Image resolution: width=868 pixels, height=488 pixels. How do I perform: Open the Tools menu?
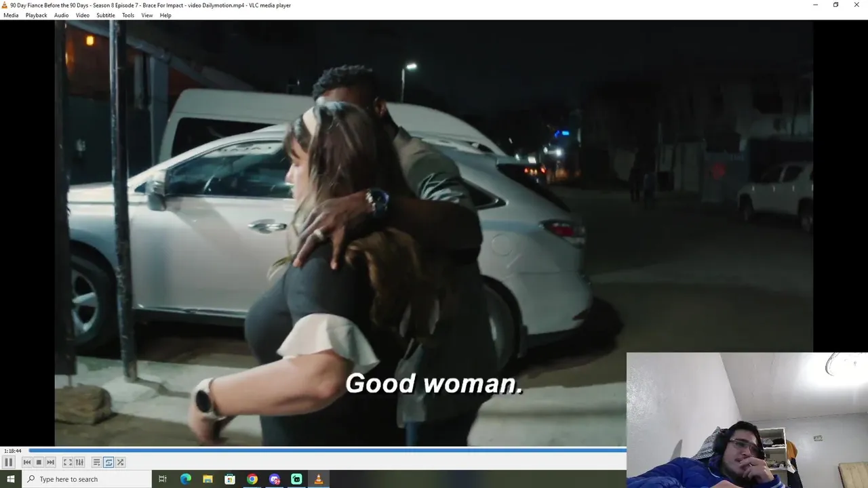pos(128,15)
